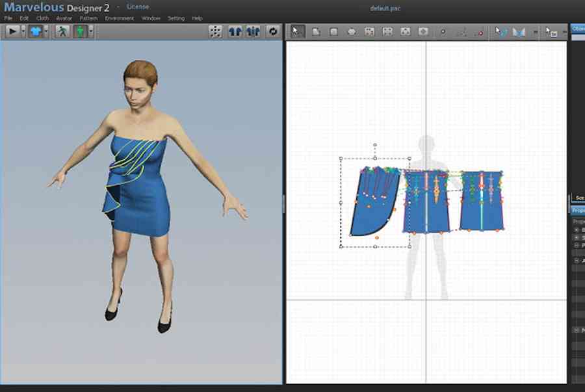
Task: Select the arrow pointer tool in pattern toolbar
Action: tap(297, 32)
